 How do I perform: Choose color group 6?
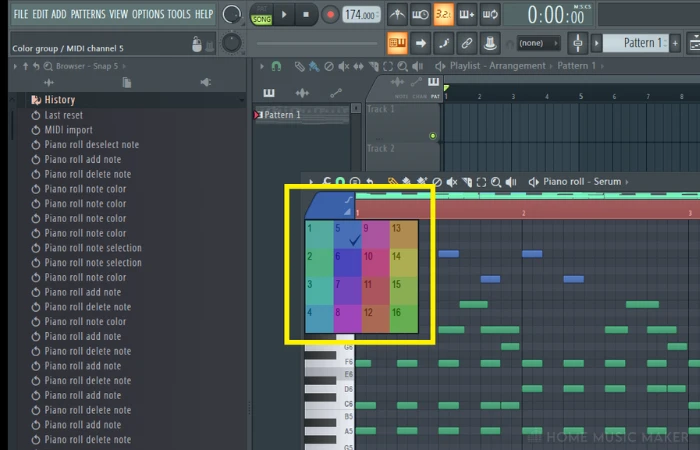[x=348, y=262]
